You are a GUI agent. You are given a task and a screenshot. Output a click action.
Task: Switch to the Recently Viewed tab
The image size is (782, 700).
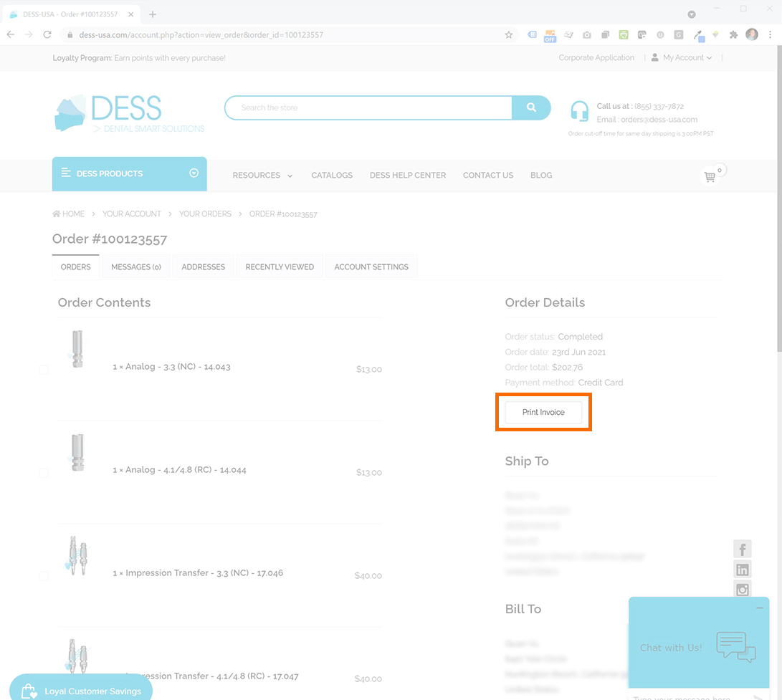coord(280,267)
